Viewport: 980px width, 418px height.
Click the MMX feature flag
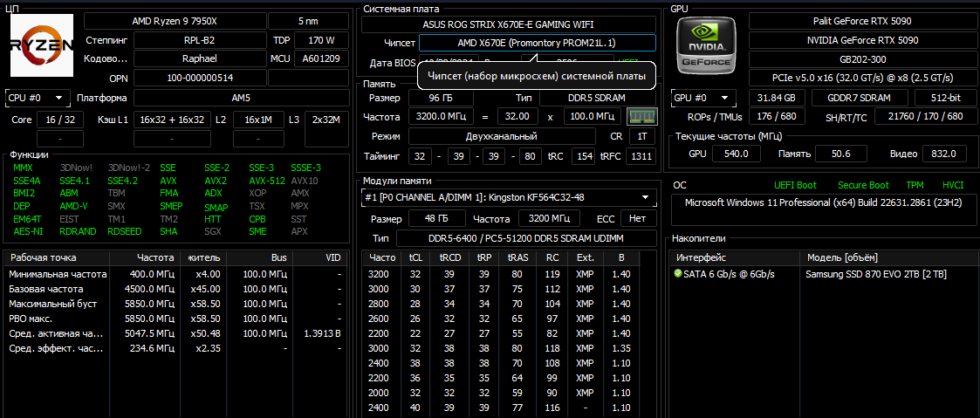23,168
